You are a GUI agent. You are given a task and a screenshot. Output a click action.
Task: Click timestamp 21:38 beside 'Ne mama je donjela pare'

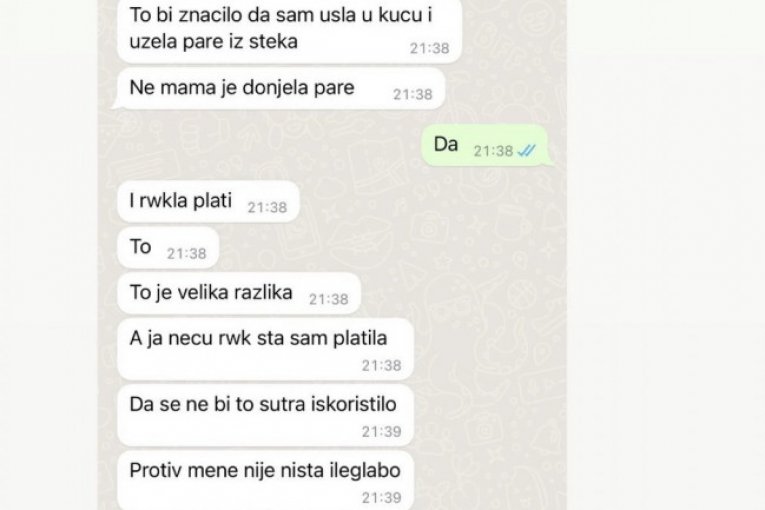(413, 94)
